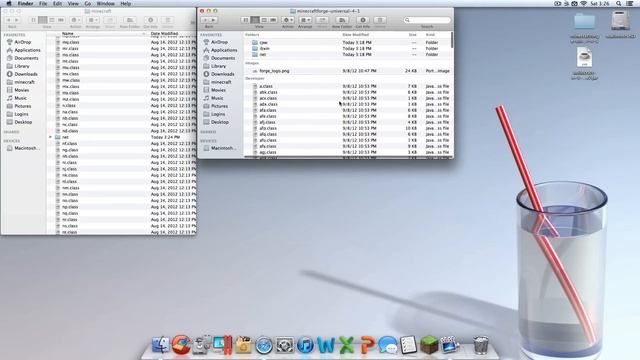Select Downloads in minecraftforge-universal sidebar
Viewport: 640px width, 360px height.
(x=219, y=74)
